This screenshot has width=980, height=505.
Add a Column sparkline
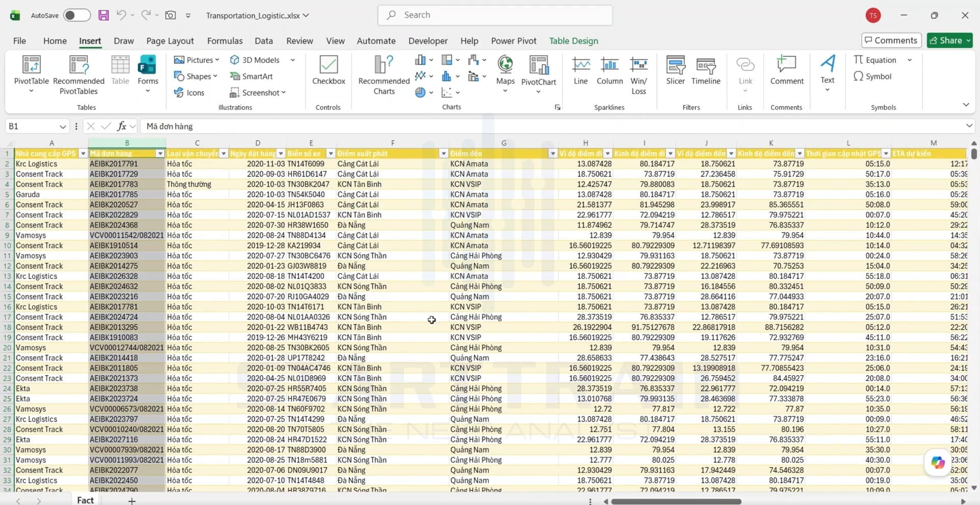click(610, 70)
